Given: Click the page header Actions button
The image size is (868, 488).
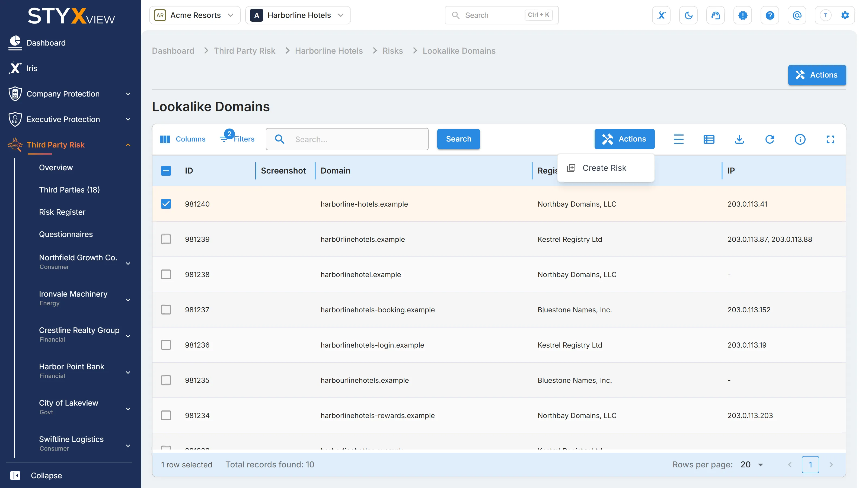Looking at the screenshot, I should click(x=817, y=75).
